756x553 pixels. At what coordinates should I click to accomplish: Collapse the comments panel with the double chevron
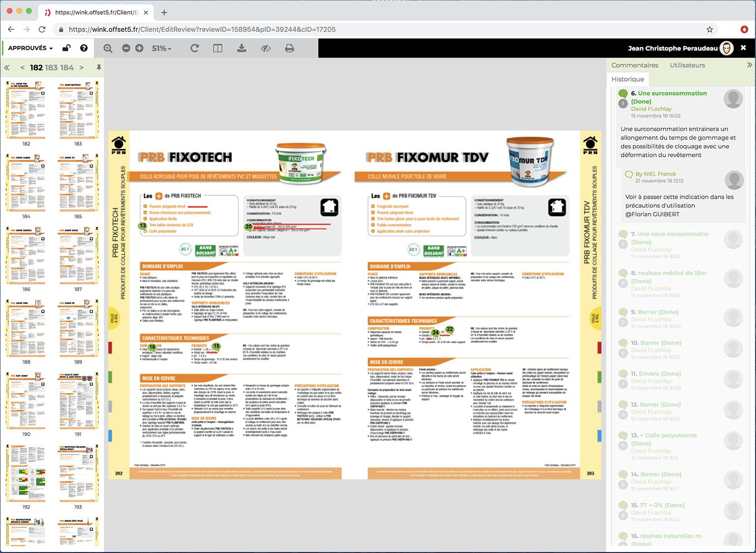click(749, 65)
